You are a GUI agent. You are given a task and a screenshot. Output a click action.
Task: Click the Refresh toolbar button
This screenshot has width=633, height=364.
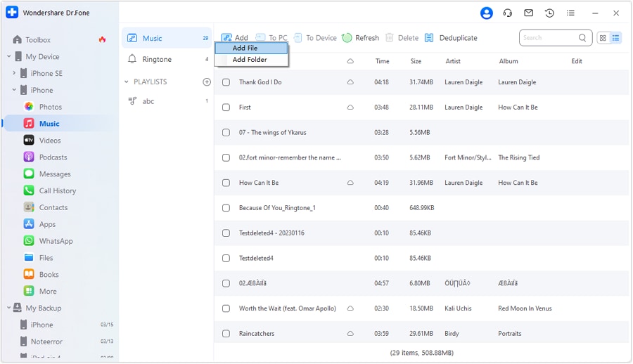click(361, 38)
